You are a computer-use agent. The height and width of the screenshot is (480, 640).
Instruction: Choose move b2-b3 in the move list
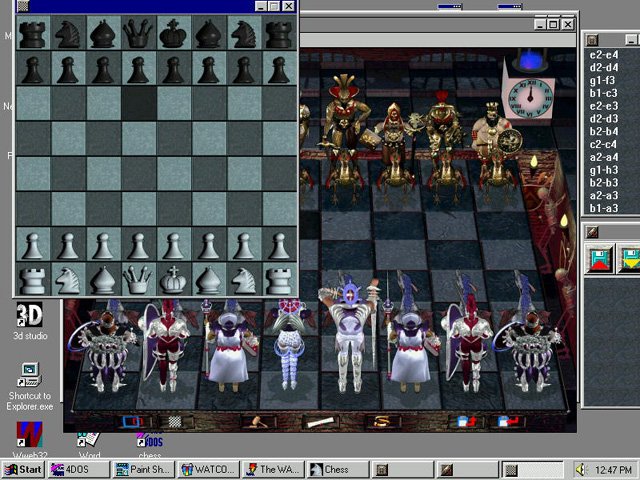click(603, 182)
